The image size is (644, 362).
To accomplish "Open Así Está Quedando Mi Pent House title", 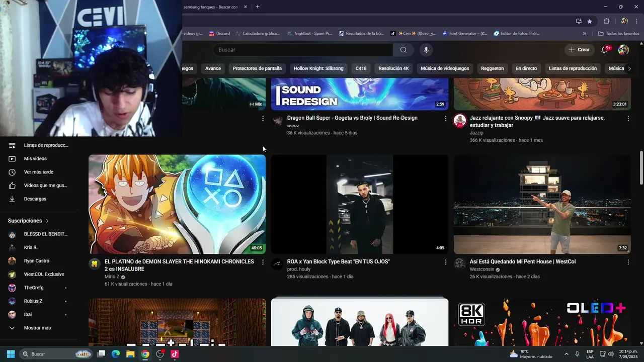I will (522, 261).
